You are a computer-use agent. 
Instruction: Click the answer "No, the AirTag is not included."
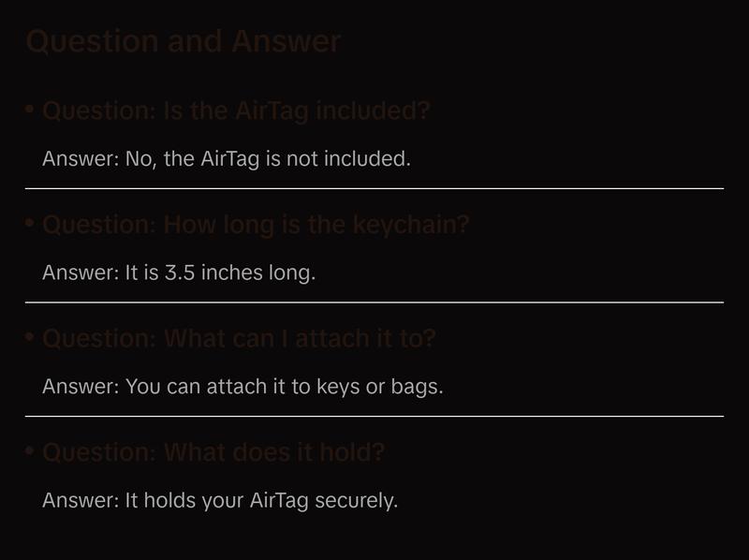pyautogui.click(x=227, y=158)
